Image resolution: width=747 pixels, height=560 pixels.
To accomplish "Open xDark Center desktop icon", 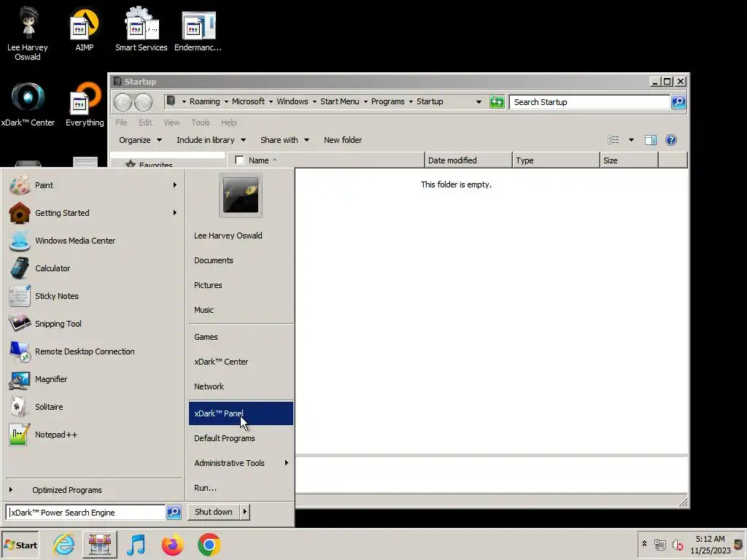I will click(x=28, y=105).
